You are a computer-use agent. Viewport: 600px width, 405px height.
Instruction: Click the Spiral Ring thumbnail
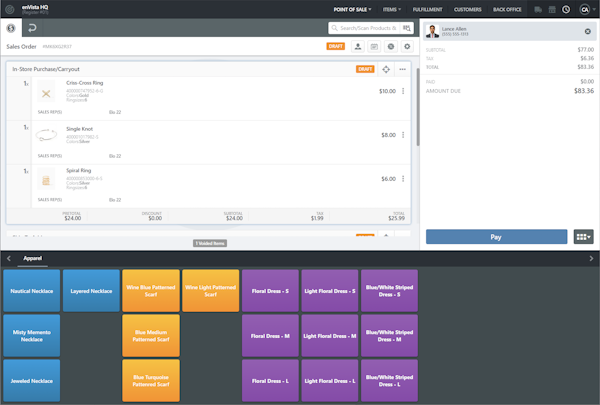(x=46, y=181)
